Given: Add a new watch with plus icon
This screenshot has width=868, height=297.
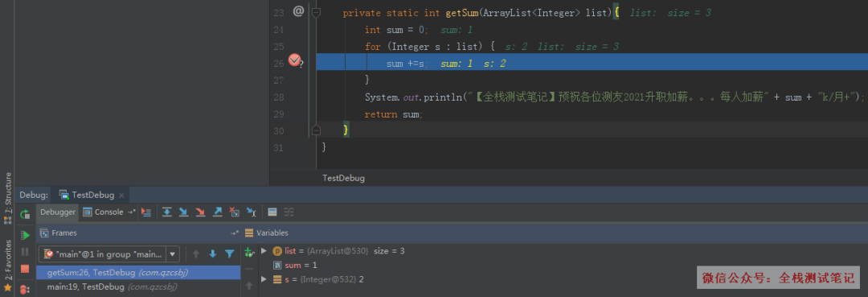Looking at the screenshot, I should (x=249, y=252).
